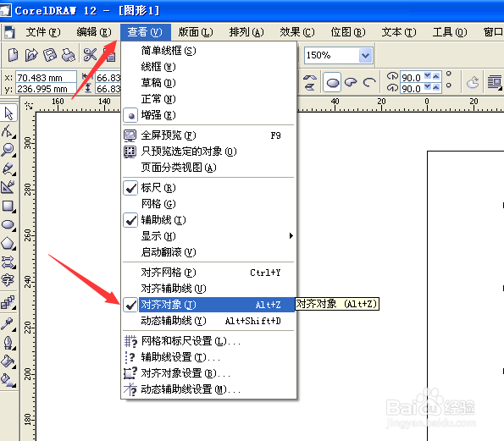
Task: Choose Wireframe (线框) view
Action: (x=208, y=67)
